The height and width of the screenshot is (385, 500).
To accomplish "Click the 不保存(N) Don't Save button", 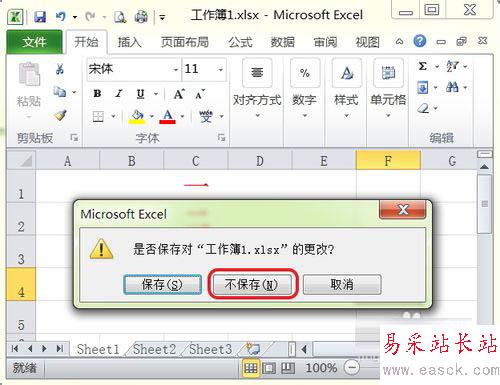I will click(x=252, y=284).
